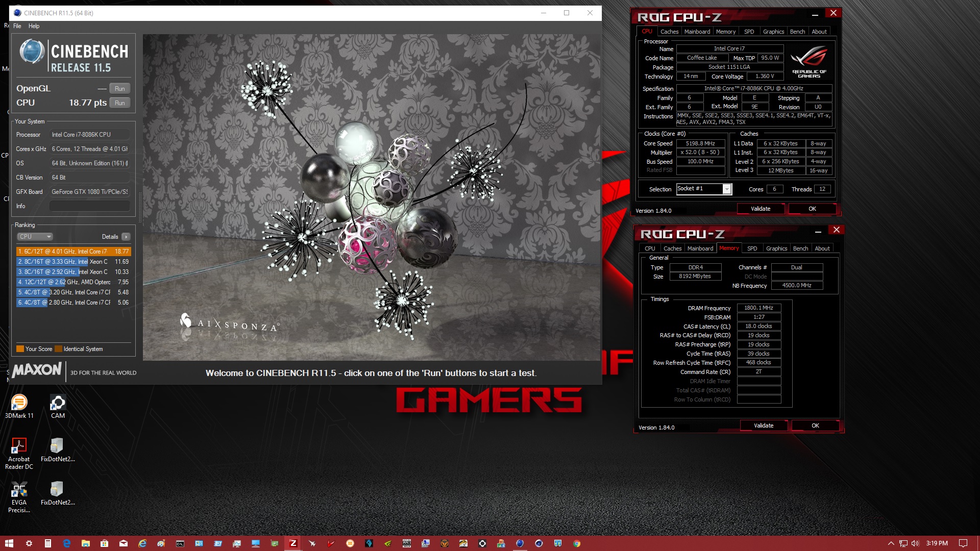Open Google Chrome from the taskbar
The height and width of the screenshot is (551, 980).
576,543
